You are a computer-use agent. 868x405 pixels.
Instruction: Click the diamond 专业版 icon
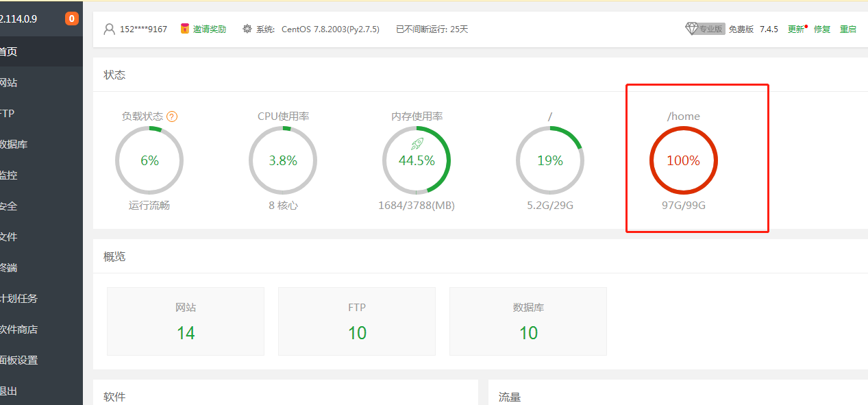[x=691, y=29]
